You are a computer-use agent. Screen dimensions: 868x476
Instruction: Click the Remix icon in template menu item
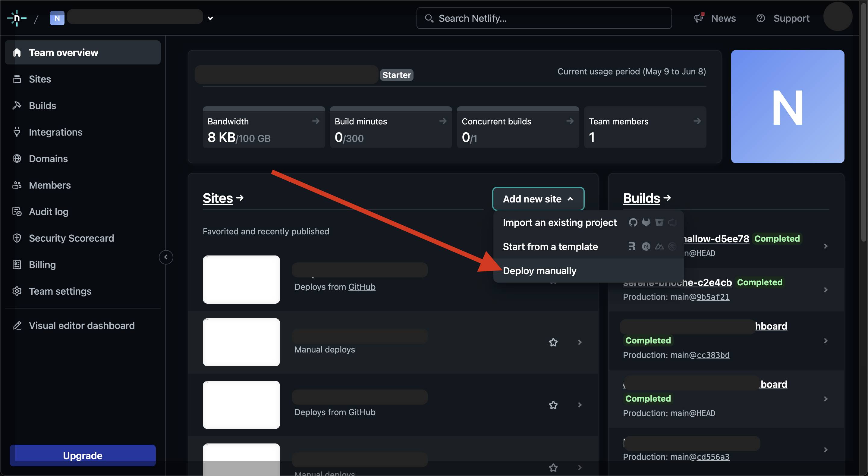[x=632, y=246]
